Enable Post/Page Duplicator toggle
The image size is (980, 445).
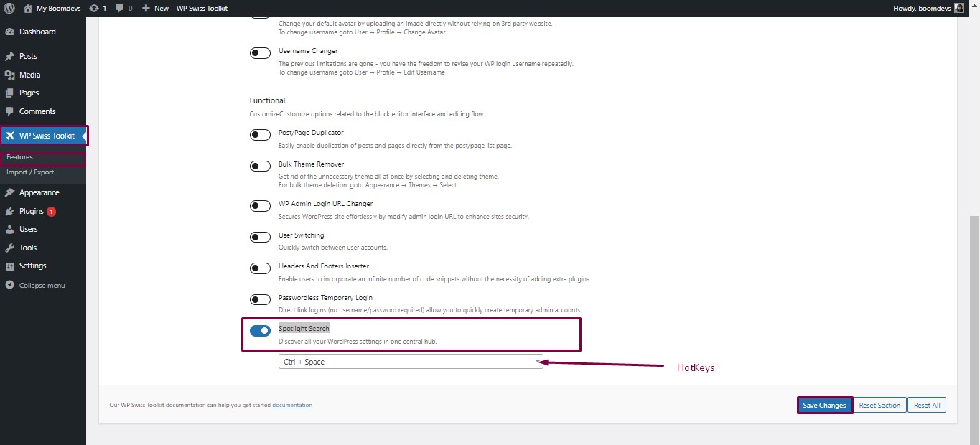pos(260,135)
